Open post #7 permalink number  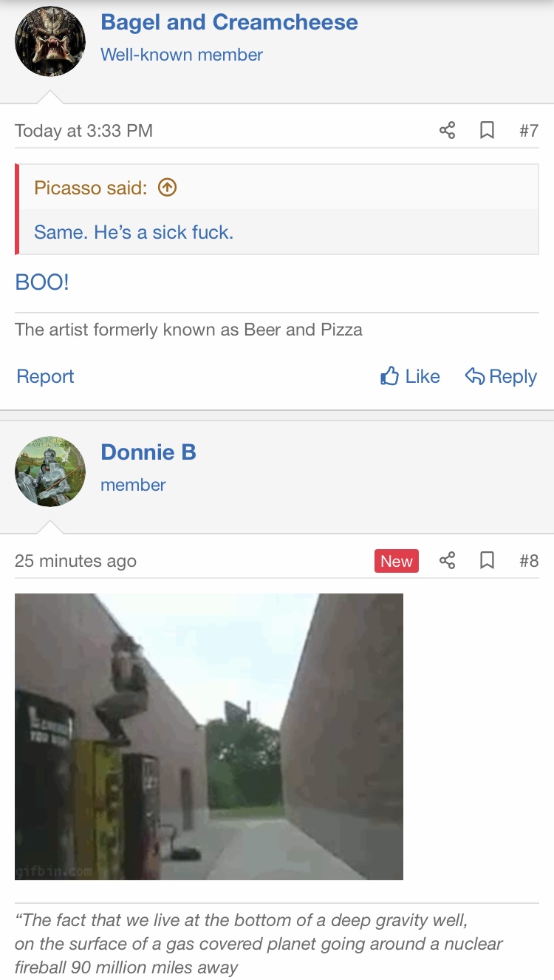tap(529, 131)
